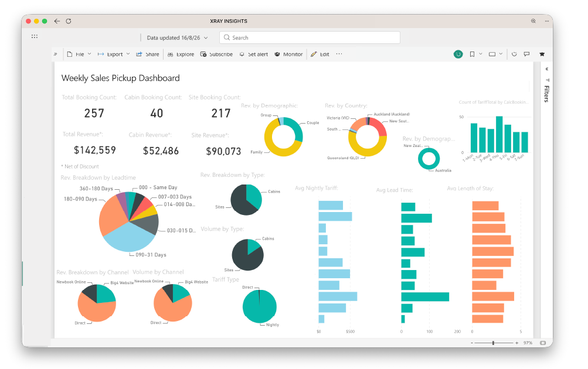This screenshot has height=369, width=588.
Task: Click the Total Booking Count value 257
Action: (x=94, y=113)
